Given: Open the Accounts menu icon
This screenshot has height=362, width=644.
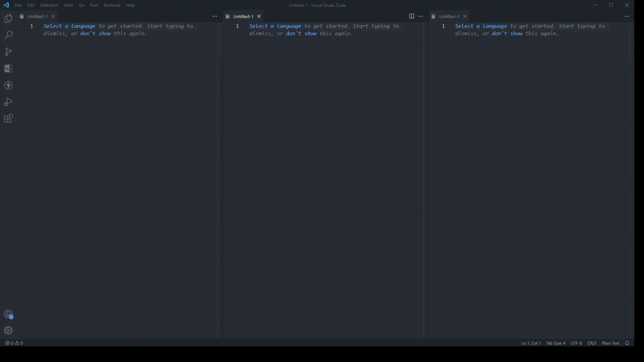Looking at the screenshot, I should (x=8, y=314).
